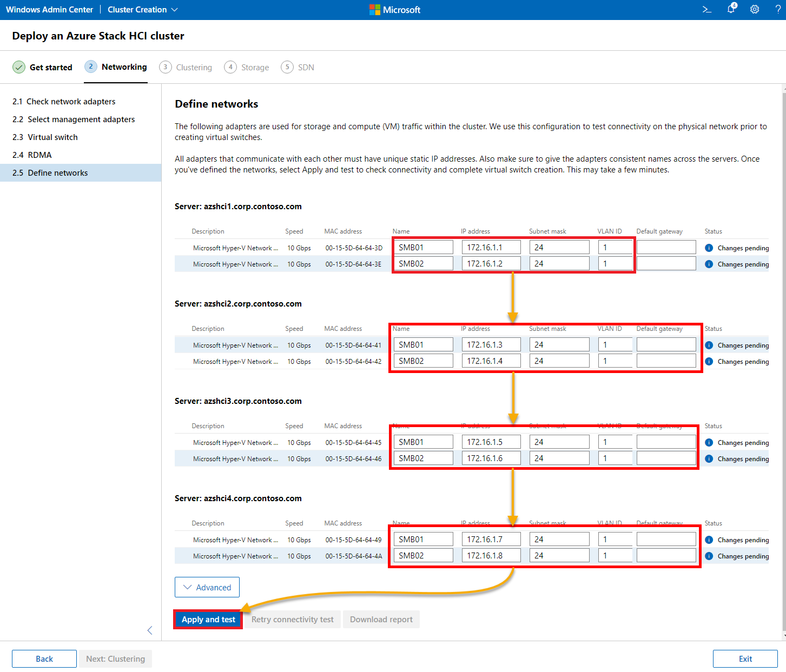Edit azshci2 SMB02 name field
Viewport: 786px width, 672px height.
tap(424, 361)
